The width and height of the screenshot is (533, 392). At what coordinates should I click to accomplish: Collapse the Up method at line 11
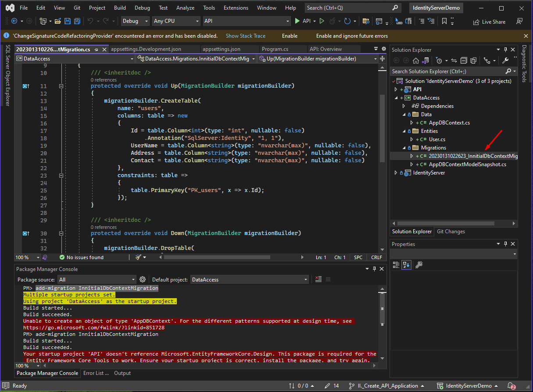pyautogui.click(x=61, y=86)
